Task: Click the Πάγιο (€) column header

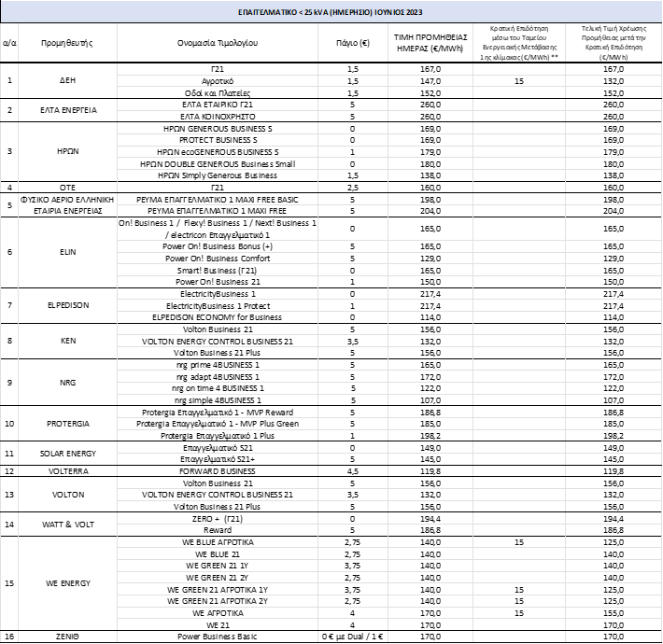Action: tap(353, 43)
